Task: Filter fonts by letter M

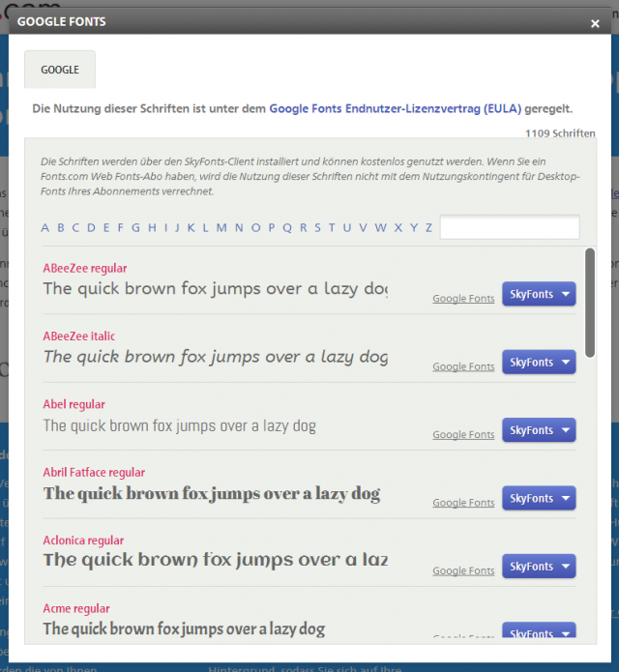Action: coord(221,227)
